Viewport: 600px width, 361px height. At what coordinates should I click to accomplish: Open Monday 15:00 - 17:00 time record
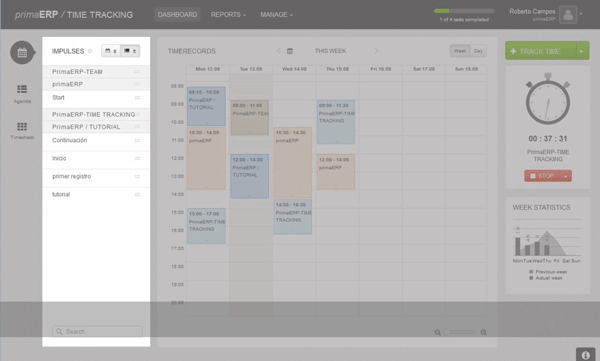[206, 226]
